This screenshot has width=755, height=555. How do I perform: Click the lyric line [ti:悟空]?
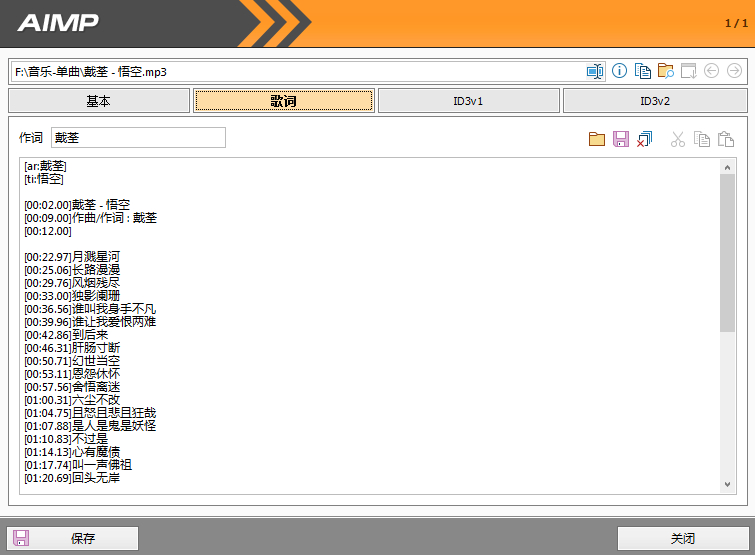pyautogui.click(x=44, y=179)
